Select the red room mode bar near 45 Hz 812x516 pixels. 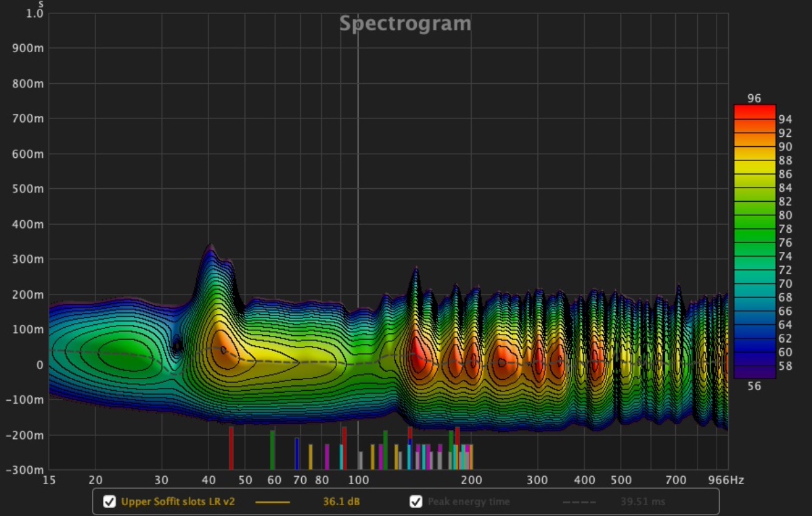[x=231, y=448]
